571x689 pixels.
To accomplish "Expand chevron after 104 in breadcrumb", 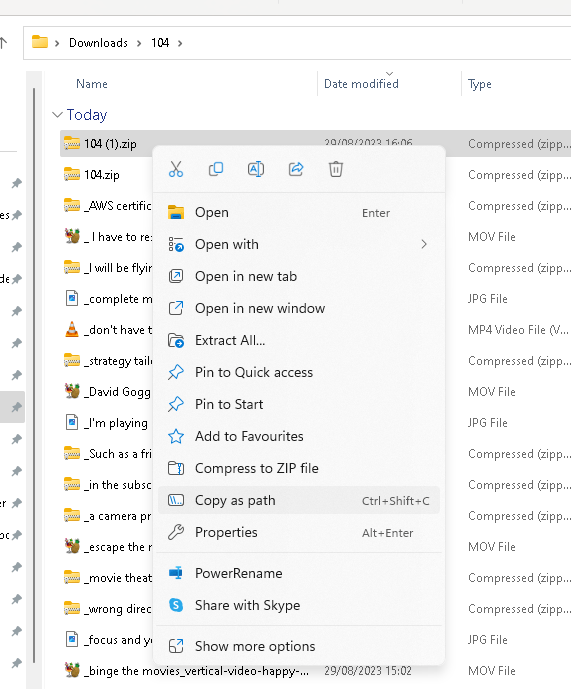I will tap(180, 43).
